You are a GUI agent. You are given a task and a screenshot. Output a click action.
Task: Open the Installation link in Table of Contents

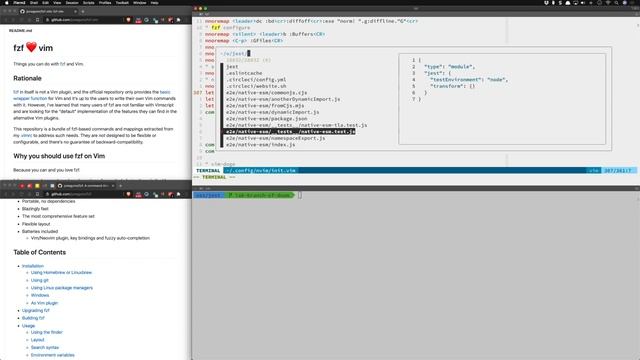pos(33,266)
